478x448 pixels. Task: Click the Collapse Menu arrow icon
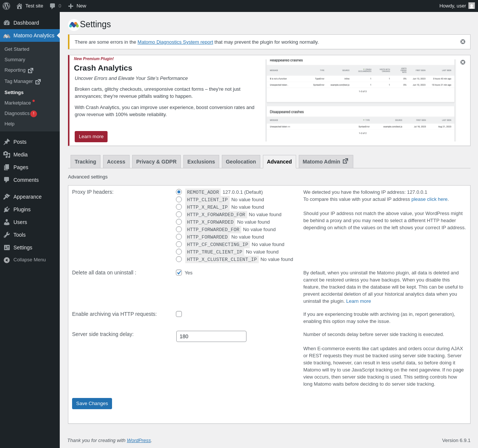(7, 260)
